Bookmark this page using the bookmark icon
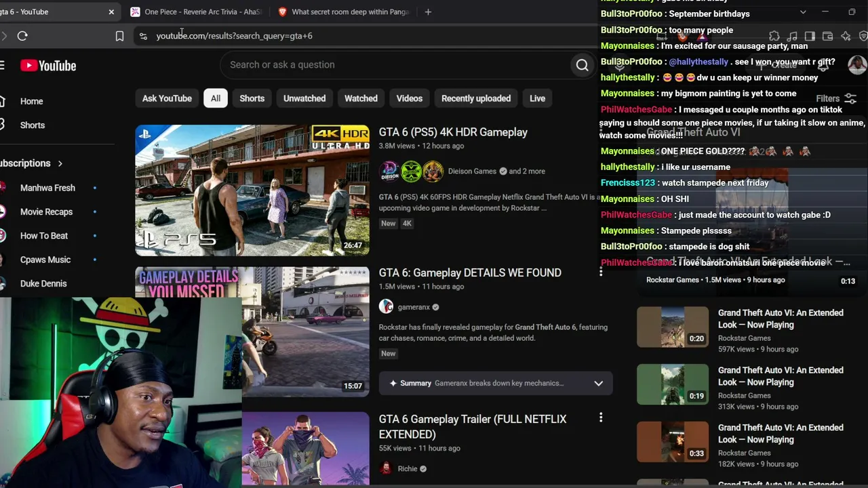This screenshot has height=488, width=868. click(x=119, y=36)
